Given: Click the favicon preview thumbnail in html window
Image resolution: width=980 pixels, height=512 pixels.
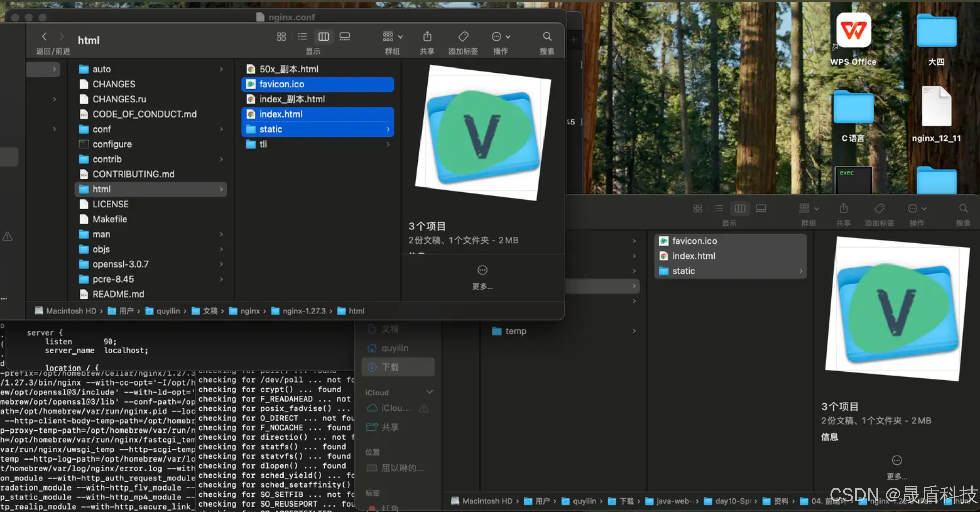Looking at the screenshot, I should point(483,133).
